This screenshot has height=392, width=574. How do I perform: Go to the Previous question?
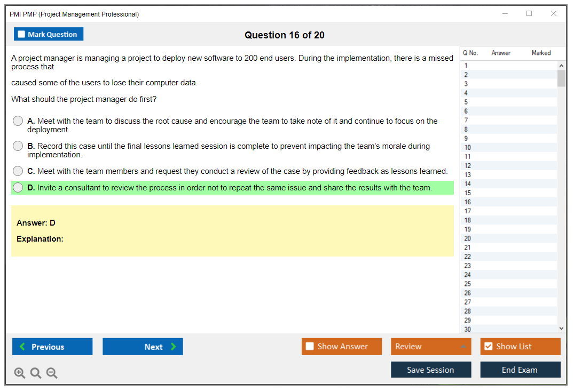click(x=52, y=347)
